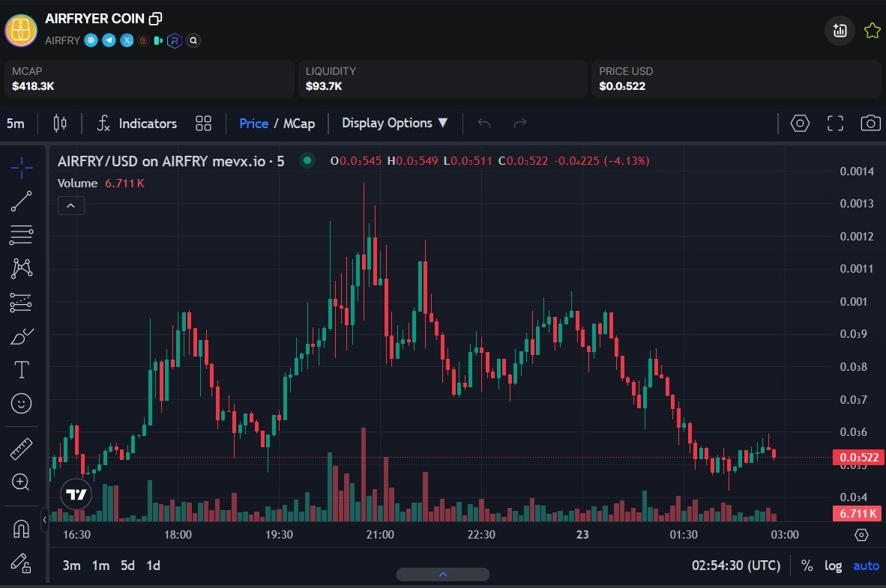886x588 pixels.
Task: Toggle percent scale
Action: tap(807, 566)
